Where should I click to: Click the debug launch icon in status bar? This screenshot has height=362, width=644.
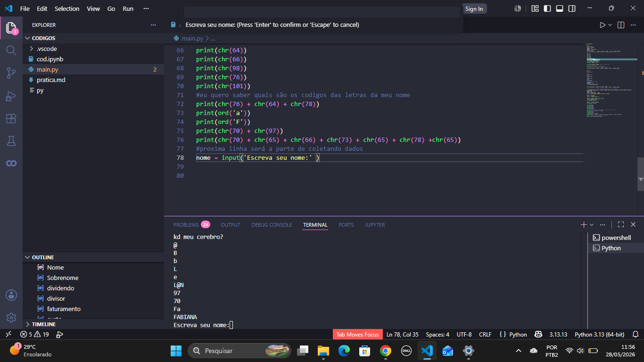pyautogui.click(x=59, y=334)
